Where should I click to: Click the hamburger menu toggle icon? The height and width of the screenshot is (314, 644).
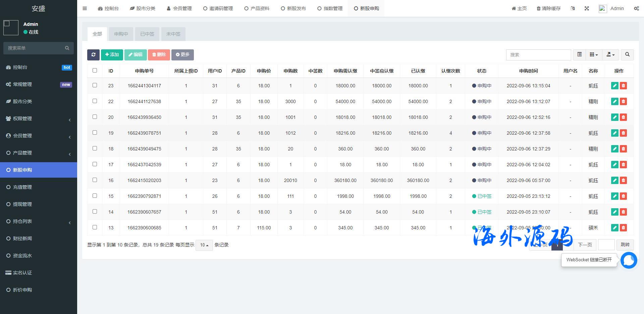click(85, 8)
